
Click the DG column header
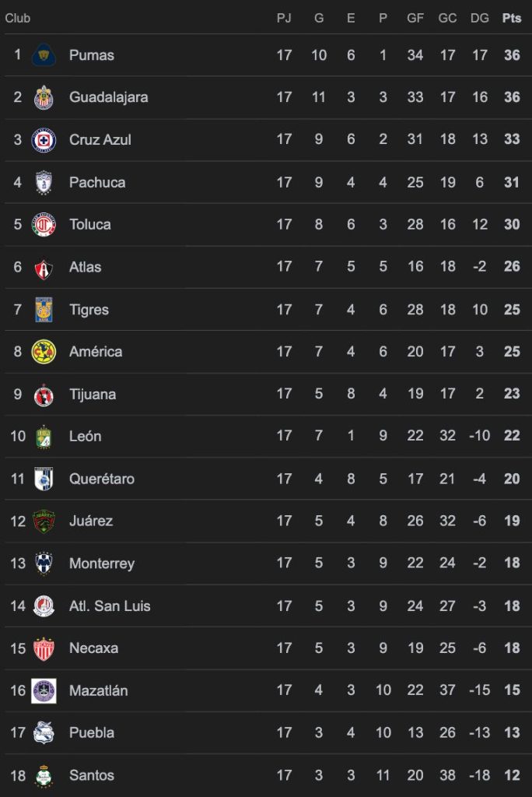(x=479, y=18)
